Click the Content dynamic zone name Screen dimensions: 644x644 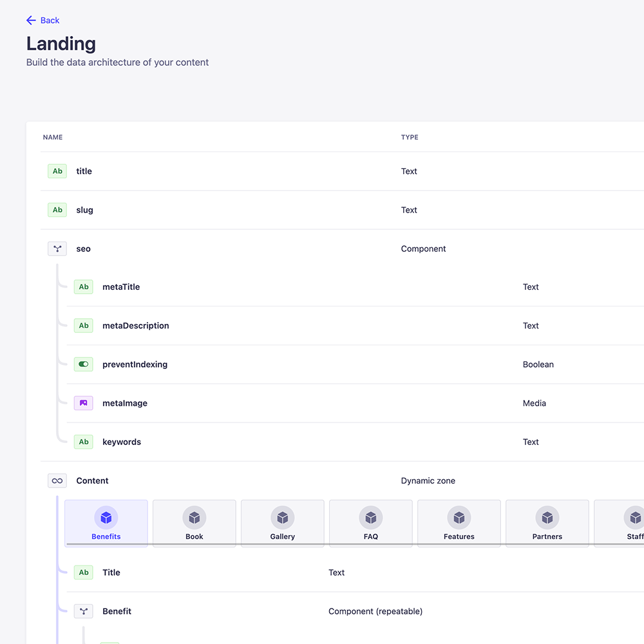coord(92,480)
